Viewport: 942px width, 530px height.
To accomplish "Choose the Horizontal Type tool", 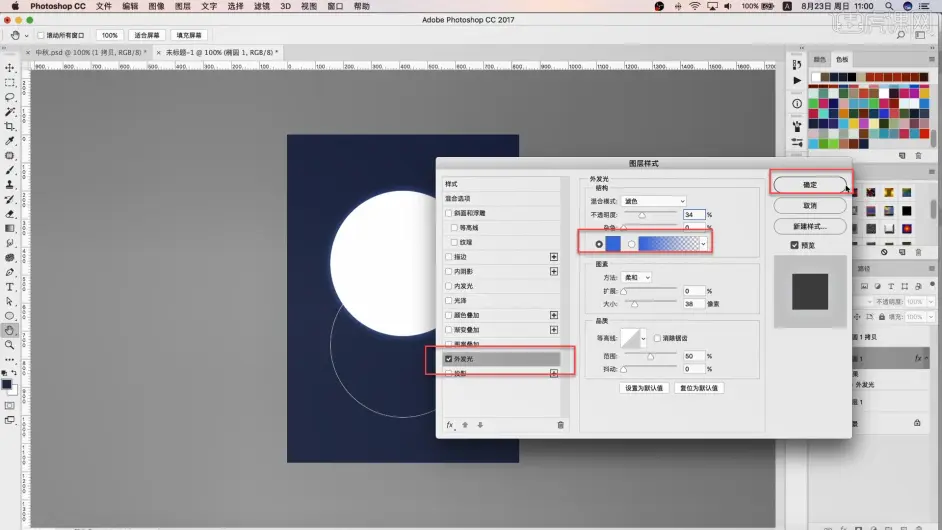I will point(10,287).
